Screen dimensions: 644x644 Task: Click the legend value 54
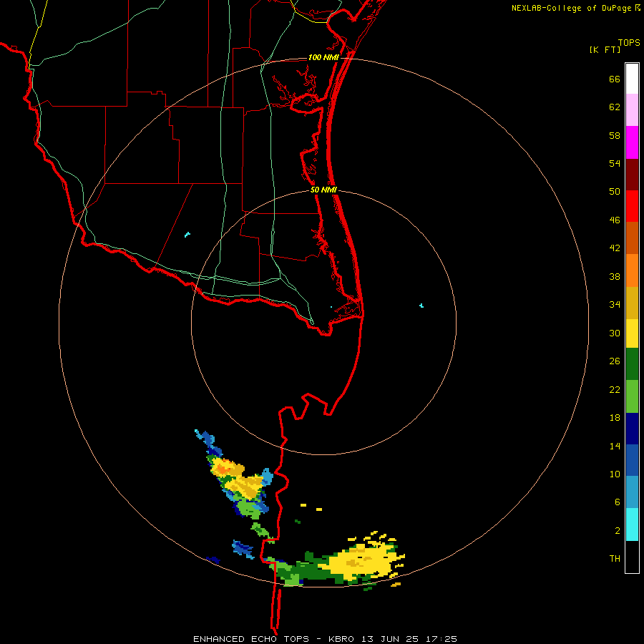pyautogui.click(x=615, y=163)
